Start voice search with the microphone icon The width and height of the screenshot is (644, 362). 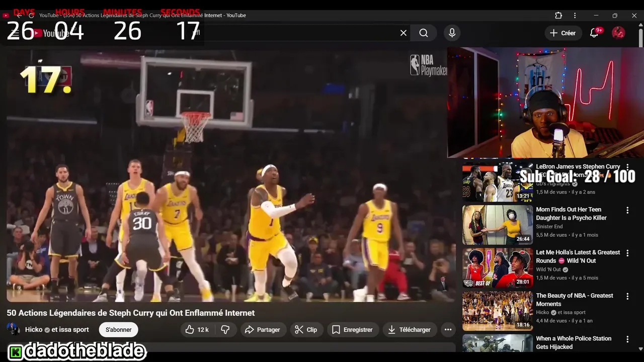click(x=452, y=33)
